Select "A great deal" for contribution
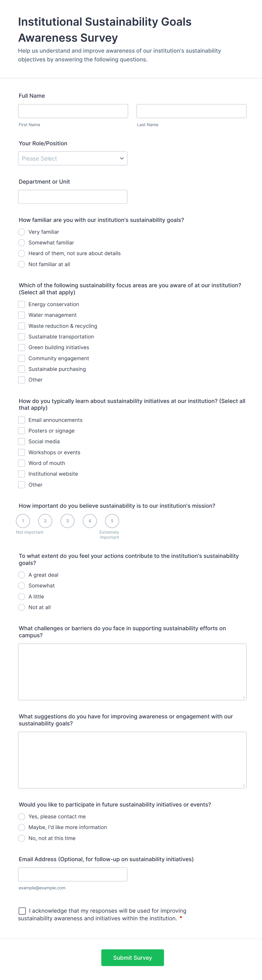The image size is (262, 980). [x=22, y=575]
